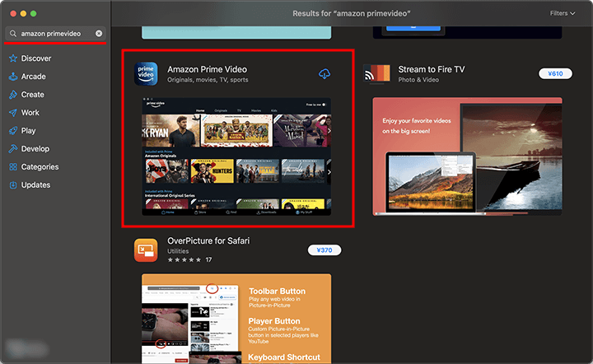Click the Play rocket icon
The image size is (593, 364).
13,131
